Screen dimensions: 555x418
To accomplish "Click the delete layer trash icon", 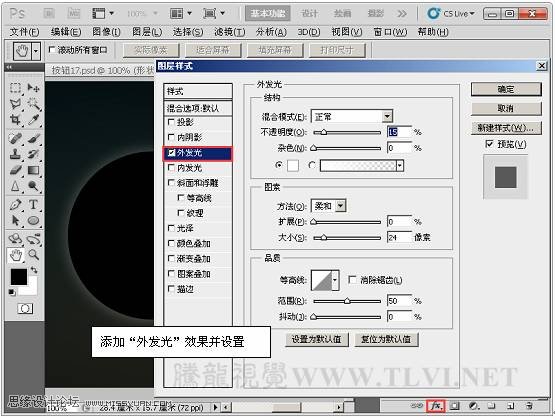I will pos(529,406).
